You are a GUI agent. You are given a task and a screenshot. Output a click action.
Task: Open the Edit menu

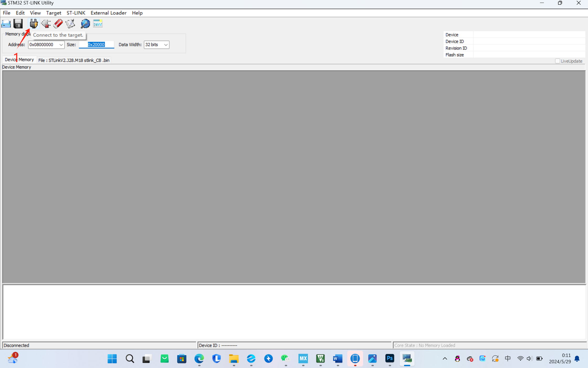pyautogui.click(x=20, y=13)
